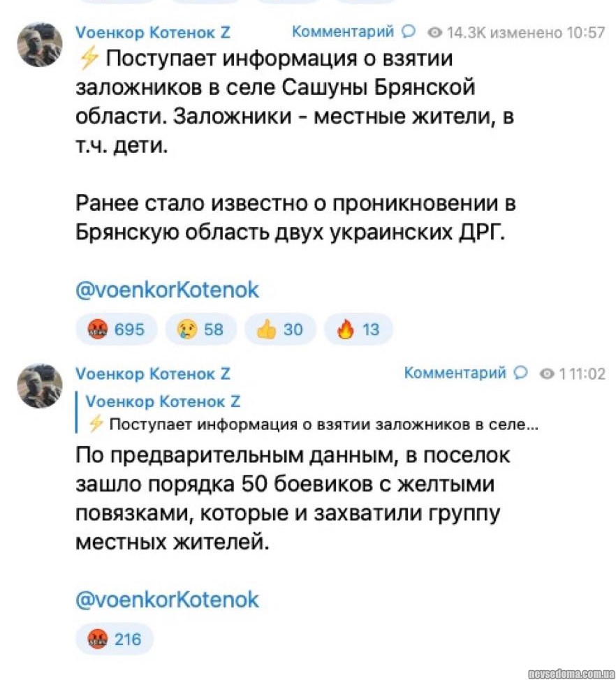Toggle the fire reaction showing 13
The height and width of the screenshot is (680, 616).
click(x=358, y=330)
